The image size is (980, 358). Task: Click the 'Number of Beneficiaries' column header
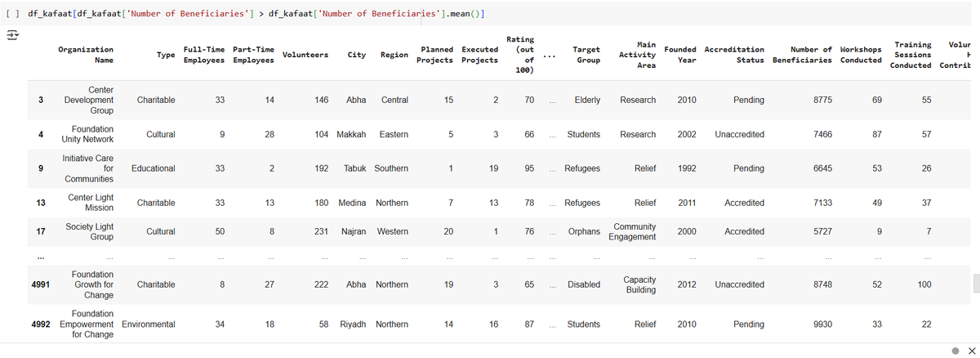[x=802, y=55]
